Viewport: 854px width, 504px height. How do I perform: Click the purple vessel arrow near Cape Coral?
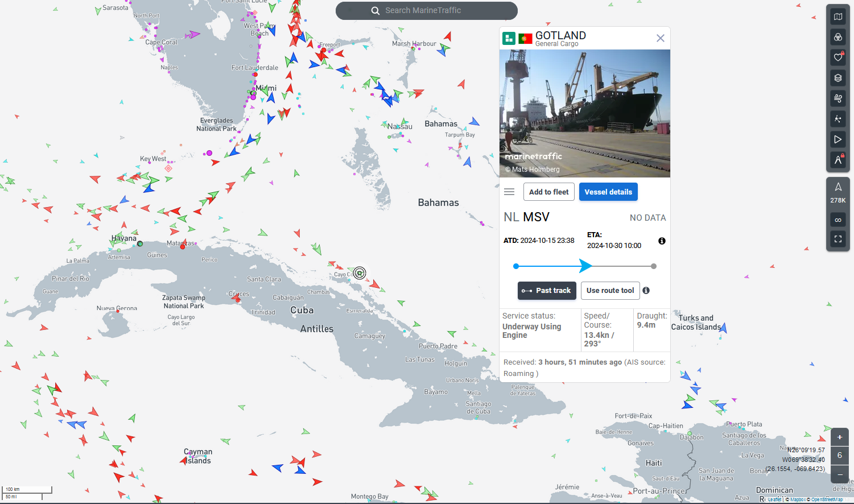click(193, 35)
